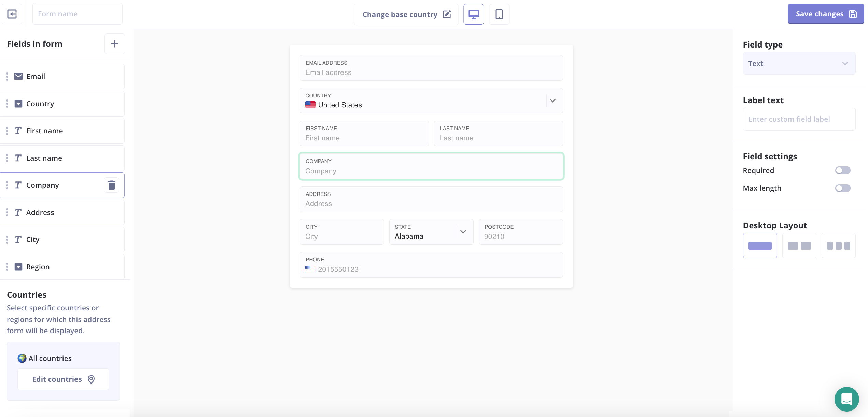This screenshot has height=417, width=868.
Task: Select the City field in list
Action: pos(62,240)
